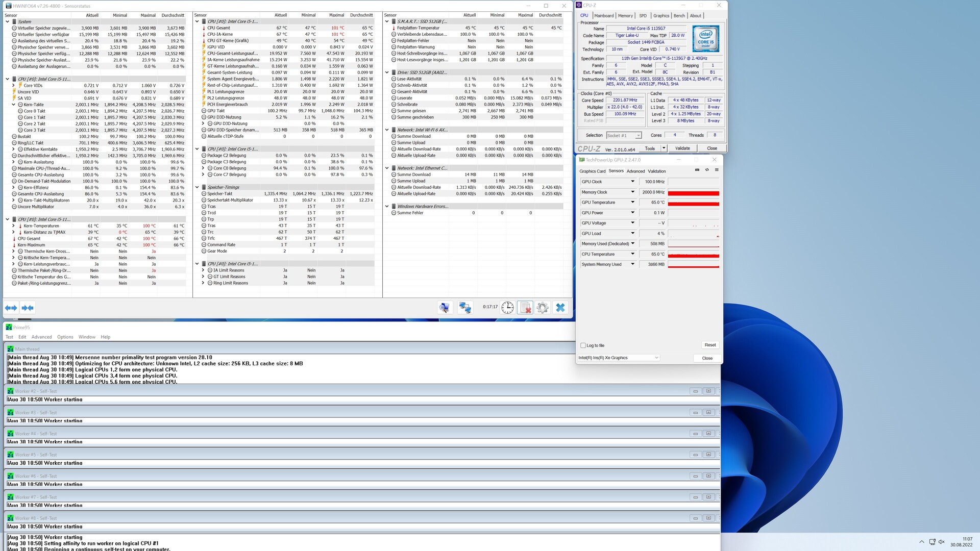Click the log file icon with red X
Viewport: 980px width, 551px height.
525,308
